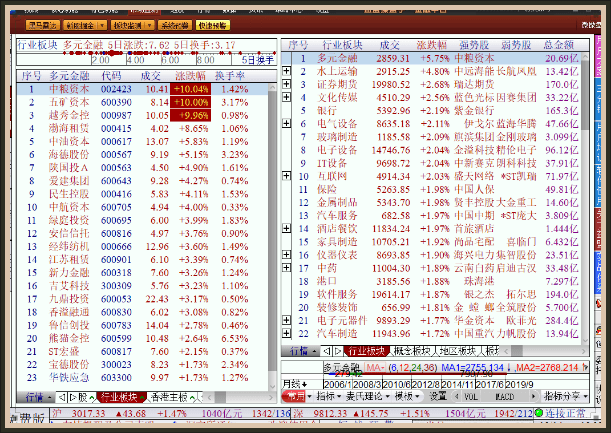Screen dimensions: 611x433
Task: Click scroll-up arrow of sector list scrollbar
Action: click(x=585, y=57)
